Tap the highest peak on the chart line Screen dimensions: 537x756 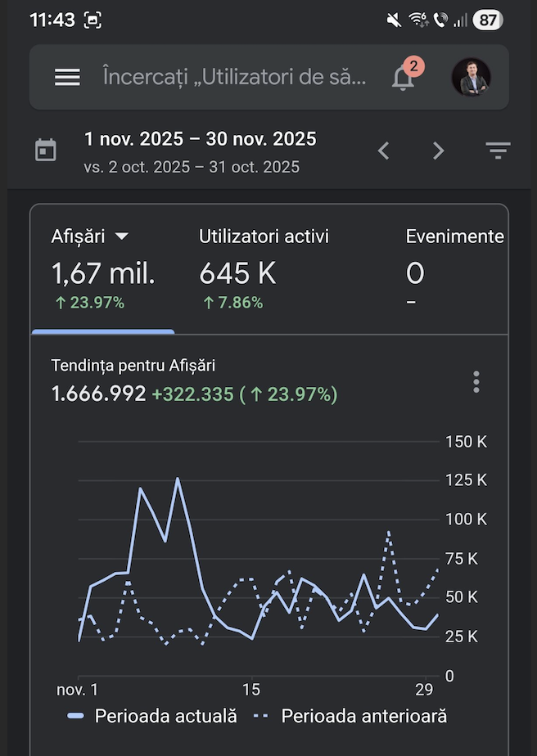click(x=177, y=479)
